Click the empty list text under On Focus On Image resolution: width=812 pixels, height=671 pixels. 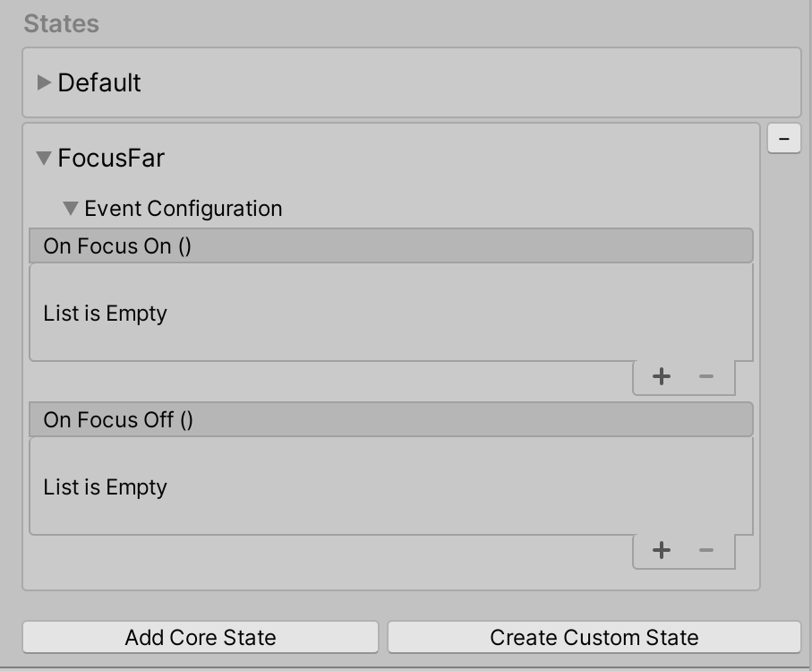pos(106,314)
